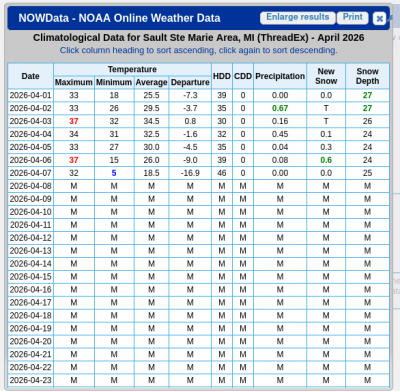Click the Print button
Screen dimensions: 400x392
pyautogui.click(x=353, y=17)
